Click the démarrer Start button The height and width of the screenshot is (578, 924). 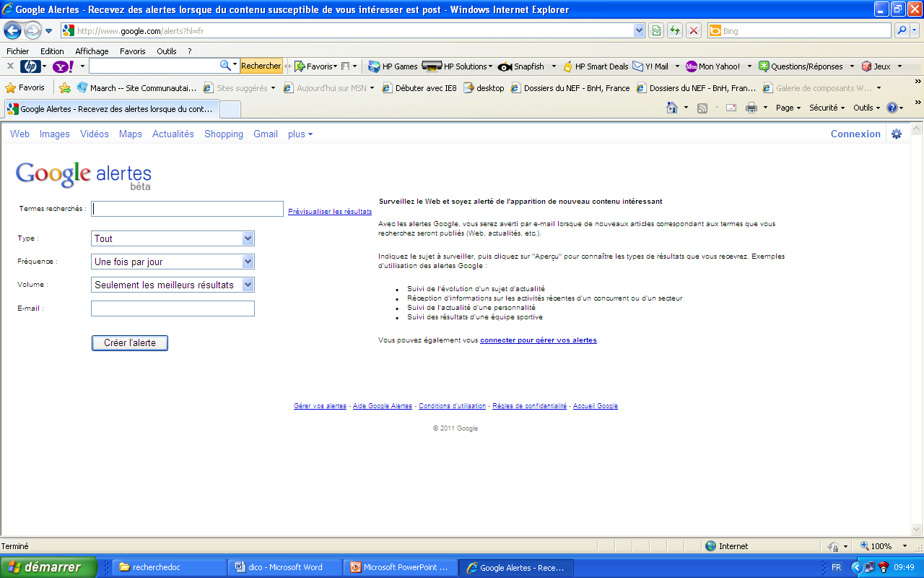coord(48,567)
